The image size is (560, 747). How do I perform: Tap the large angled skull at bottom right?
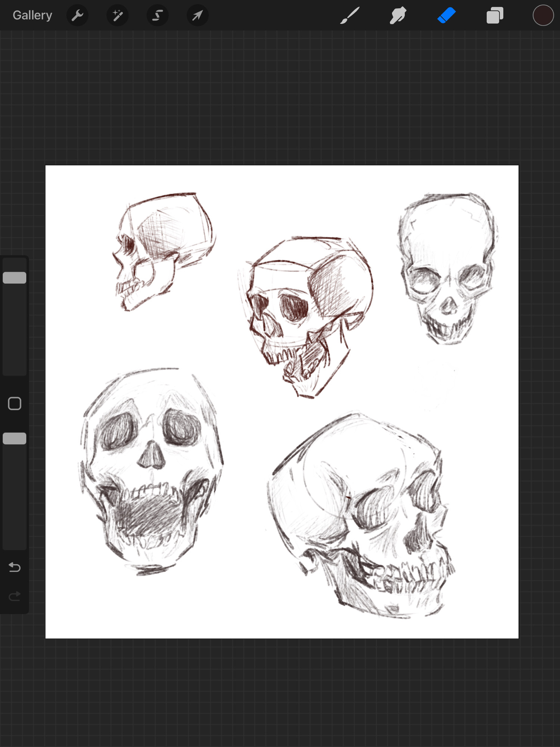coord(361,515)
